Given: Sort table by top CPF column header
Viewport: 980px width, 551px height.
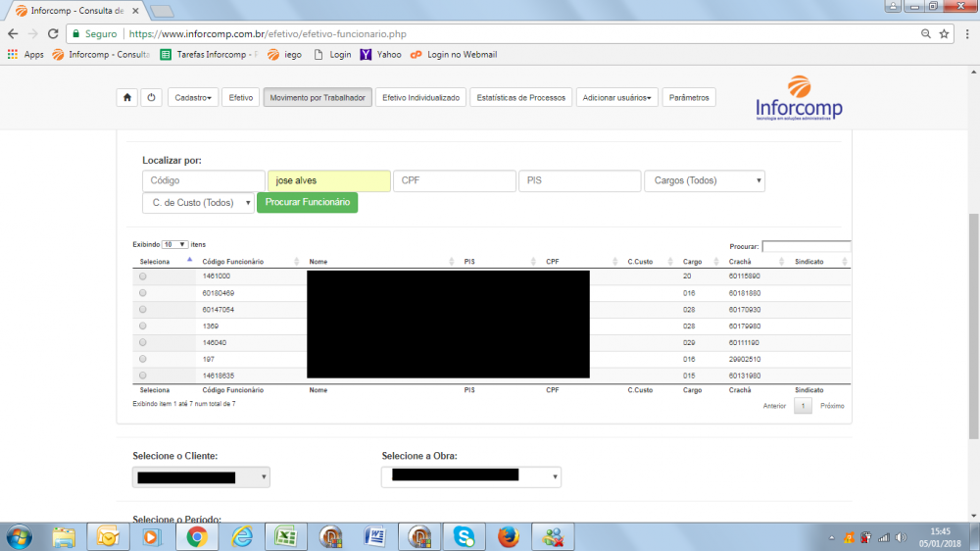Looking at the screenshot, I should tap(553, 262).
